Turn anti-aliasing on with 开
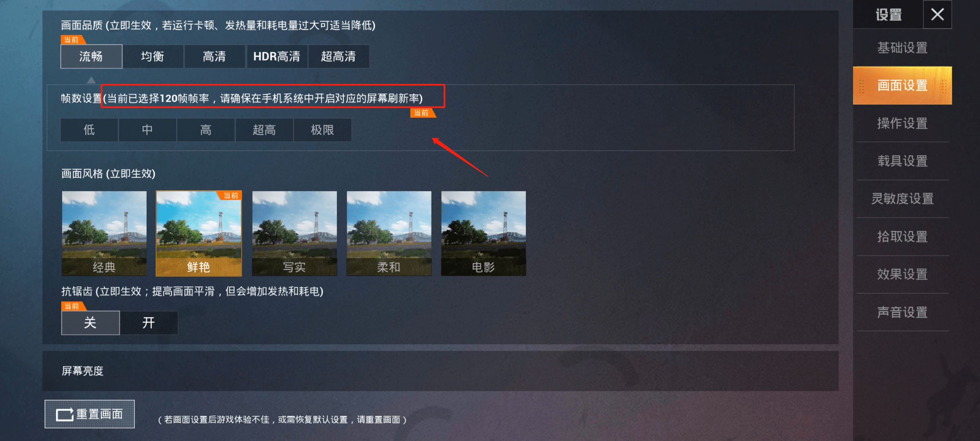 [x=149, y=323]
